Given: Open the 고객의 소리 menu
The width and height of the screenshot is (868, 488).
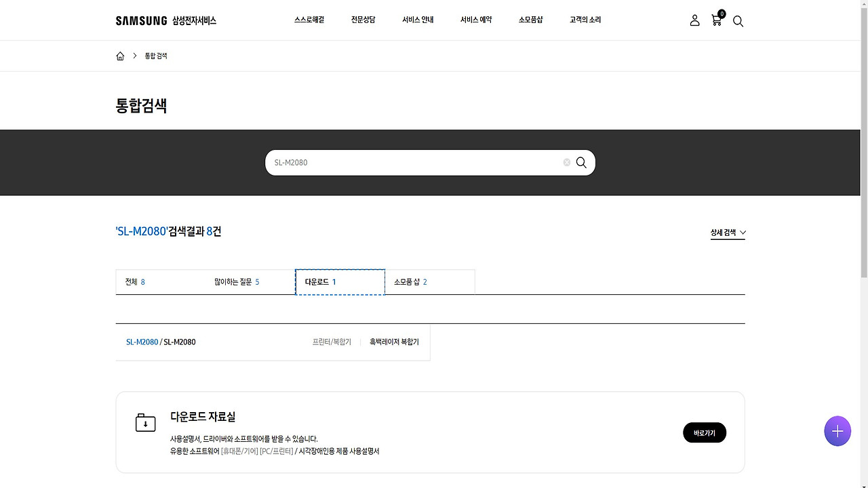Looking at the screenshot, I should 585,20.
